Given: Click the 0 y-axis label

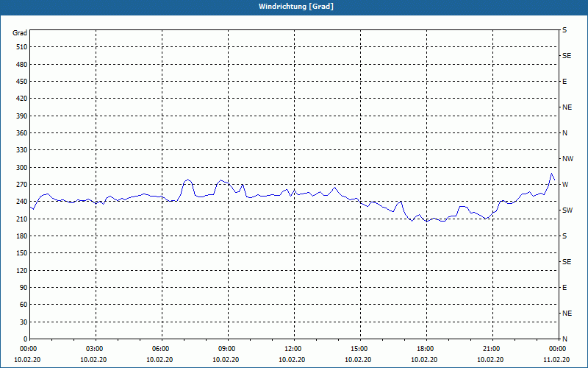Looking at the screenshot, I should coord(25,339).
